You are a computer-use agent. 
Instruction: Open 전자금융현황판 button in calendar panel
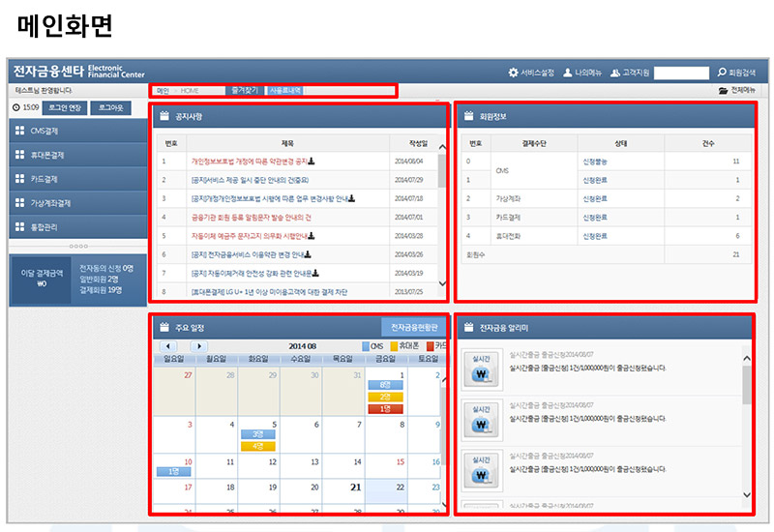[x=413, y=328]
